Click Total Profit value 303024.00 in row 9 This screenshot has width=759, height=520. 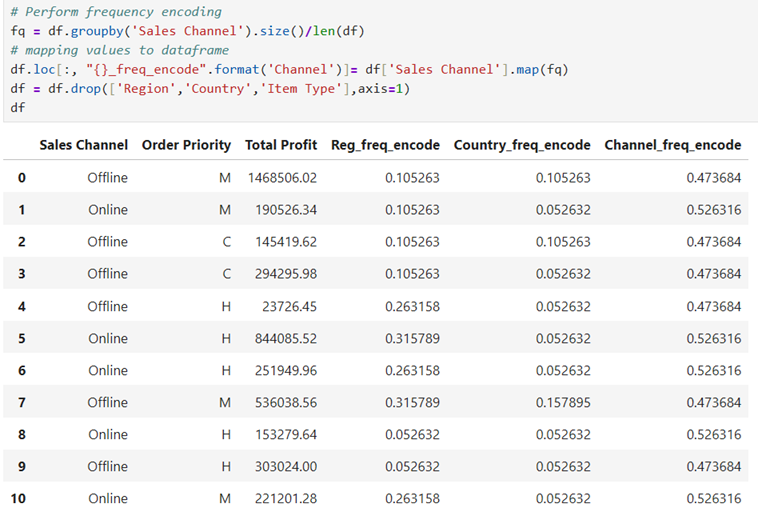point(286,466)
